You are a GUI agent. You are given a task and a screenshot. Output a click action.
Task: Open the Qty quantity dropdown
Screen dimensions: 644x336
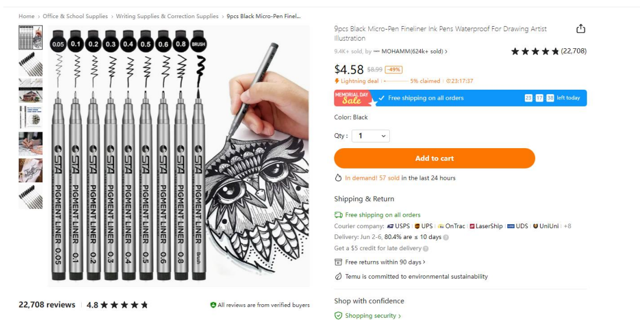(371, 136)
